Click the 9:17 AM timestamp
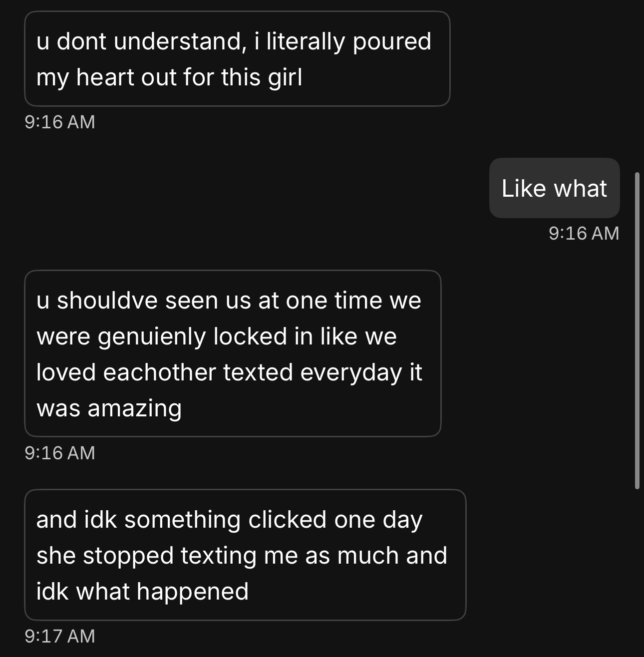The image size is (644, 657). pyautogui.click(x=59, y=636)
